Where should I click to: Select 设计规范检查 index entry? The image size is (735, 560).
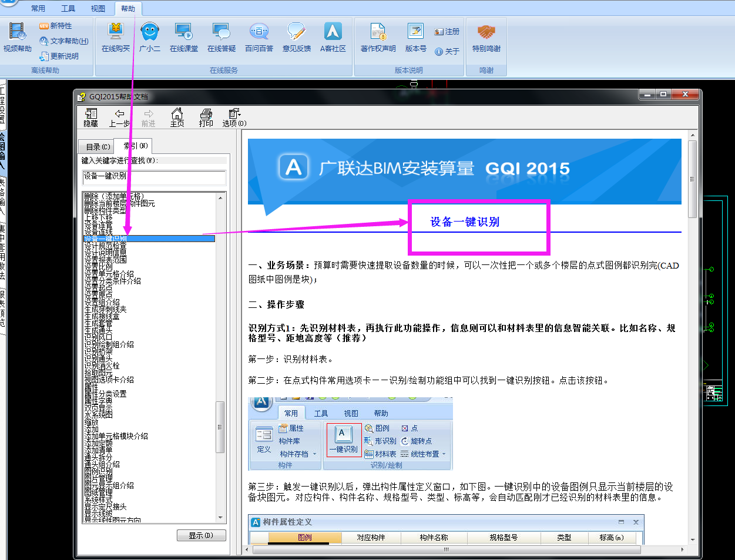(105, 246)
